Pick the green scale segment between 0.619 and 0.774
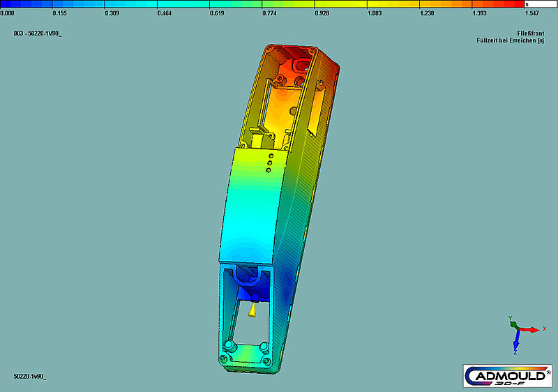The height and width of the screenshot is (392, 558). click(x=235, y=4)
